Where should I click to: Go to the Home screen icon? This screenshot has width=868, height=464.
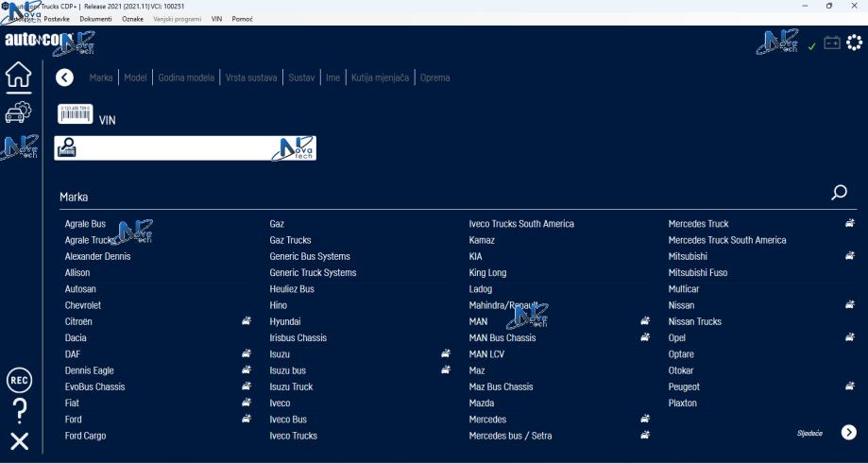[19, 75]
